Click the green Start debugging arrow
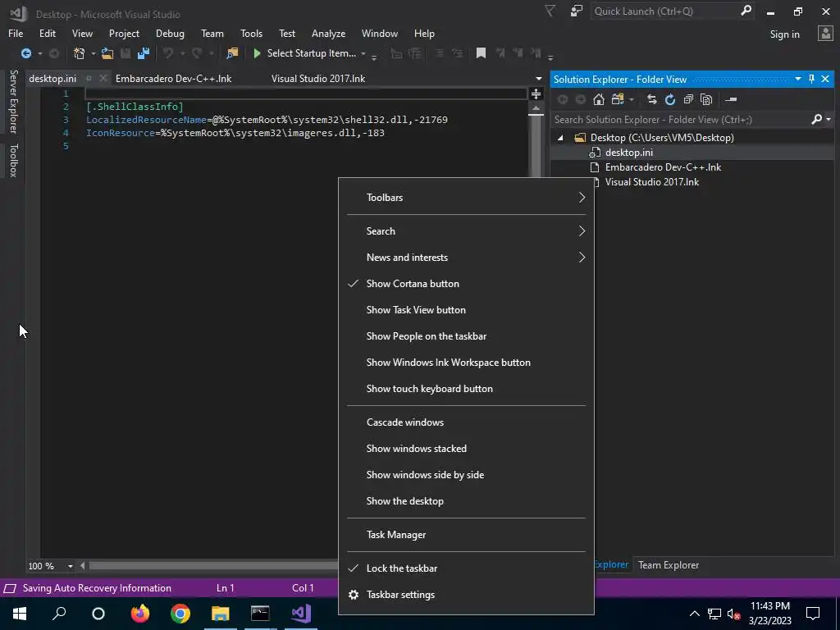 click(257, 53)
